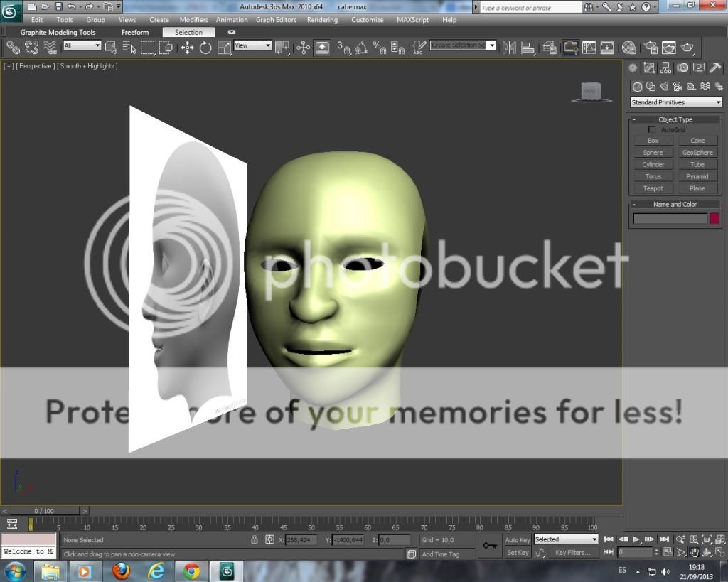Open the Modifiers menu
Image resolution: width=728 pixels, height=582 pixels.
[x=193, y=20]
